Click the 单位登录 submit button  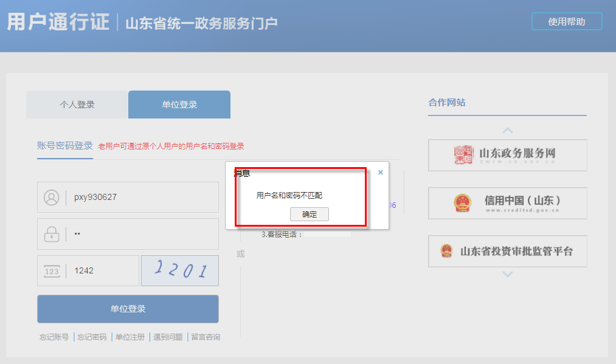[x=128, y=309]
